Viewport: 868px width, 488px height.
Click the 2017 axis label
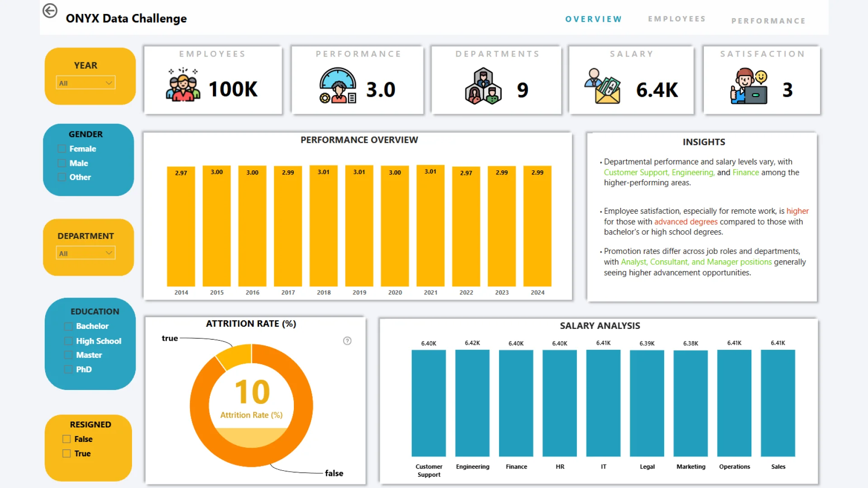click(288, 292)
